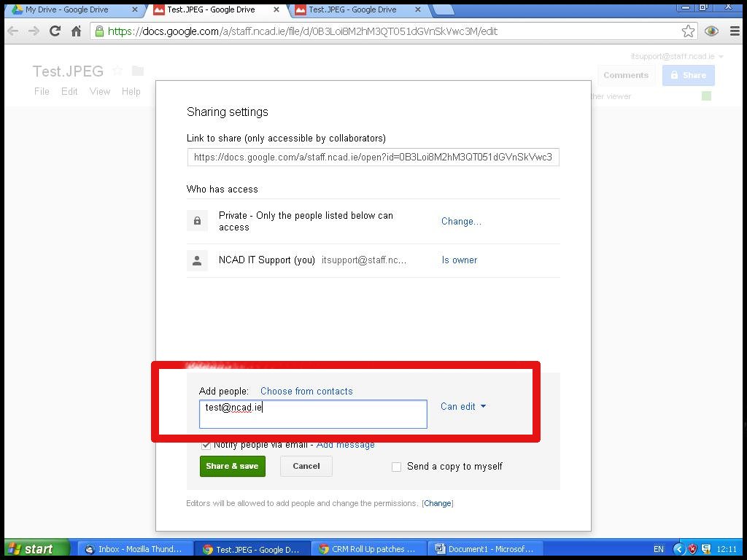Screen dimensions: 747x560
Task: Open the itsupport account dropdown
Action: (x=677, y=56)
